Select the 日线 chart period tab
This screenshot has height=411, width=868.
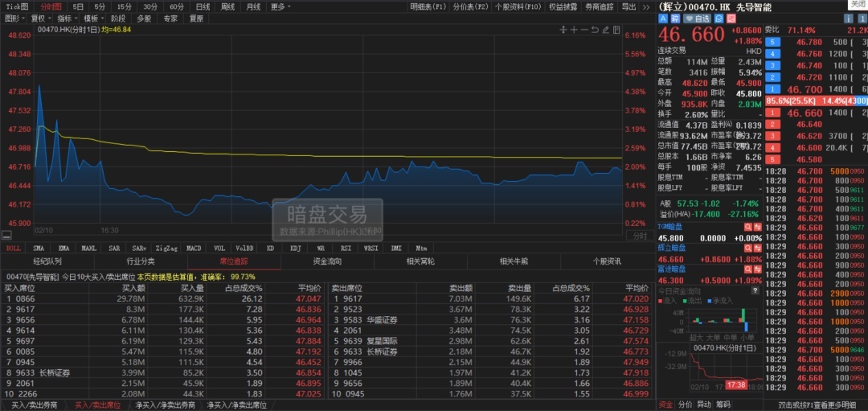pyautogui.click(x=203, y=6)
